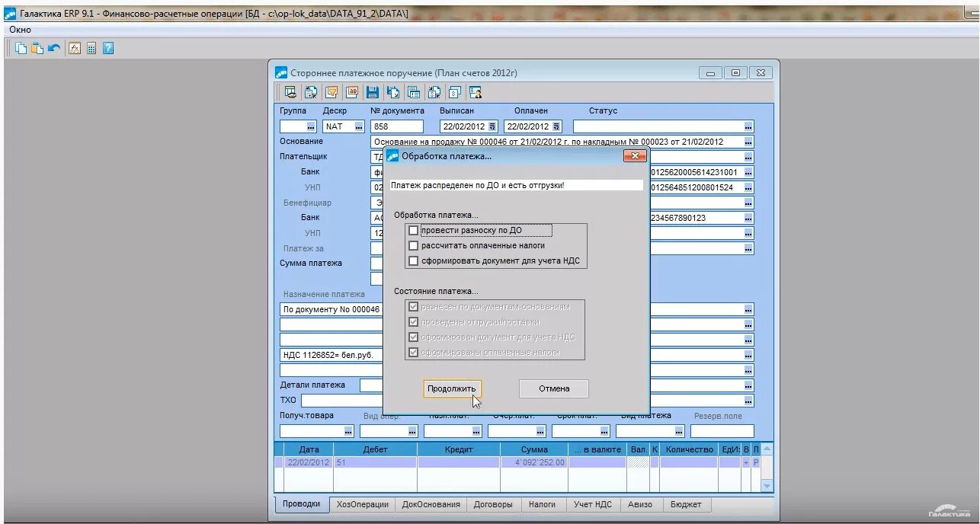The height and width of the screenshot is (524, 980).
Task: Click the Save floppy disk icon
Action: click(x=373, y=93)
